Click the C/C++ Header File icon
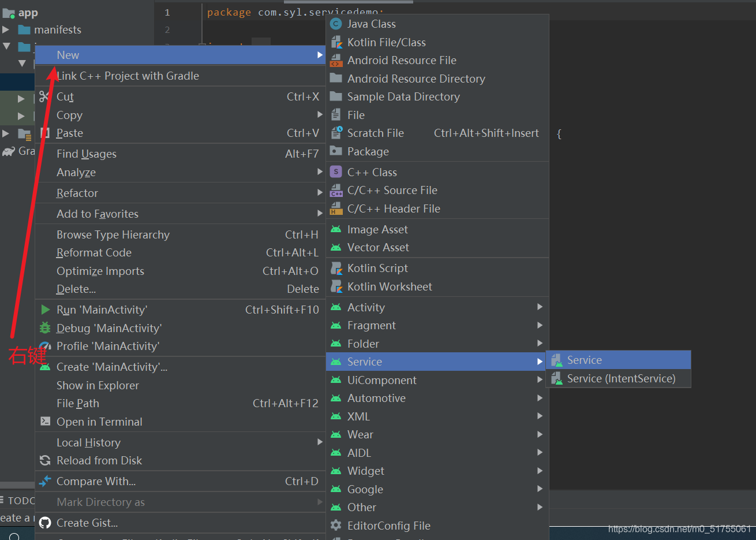This screenshot has height=540, width=756. 336,208
